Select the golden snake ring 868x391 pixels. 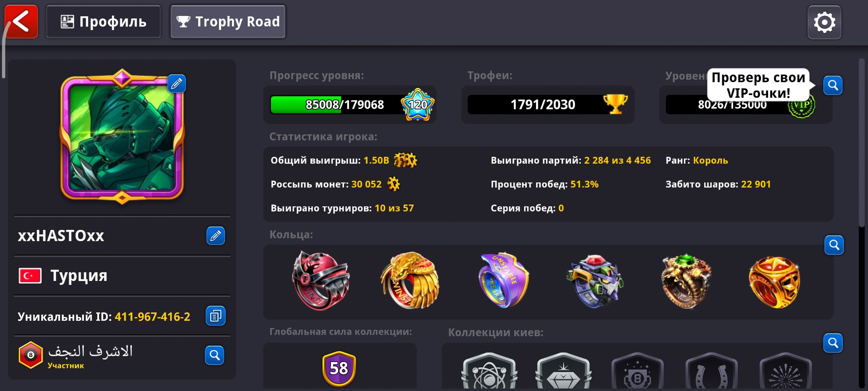point(410,281)
